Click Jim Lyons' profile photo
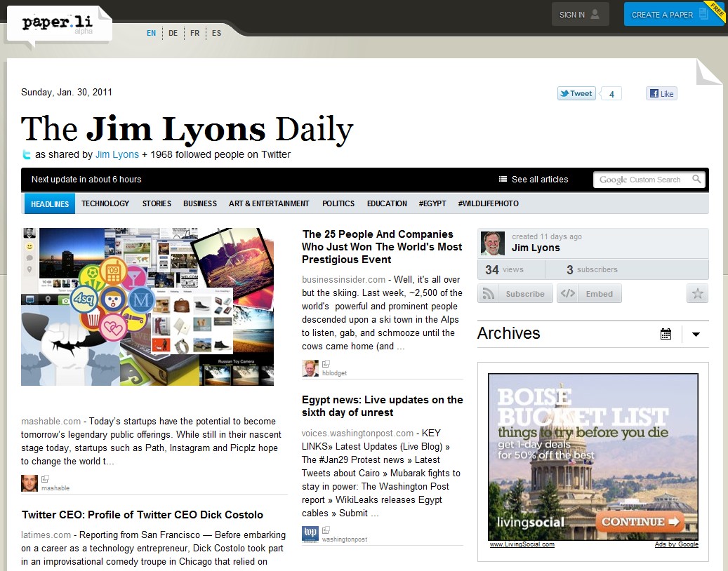Viewport: 728px width, 571px height. point(492,243)
